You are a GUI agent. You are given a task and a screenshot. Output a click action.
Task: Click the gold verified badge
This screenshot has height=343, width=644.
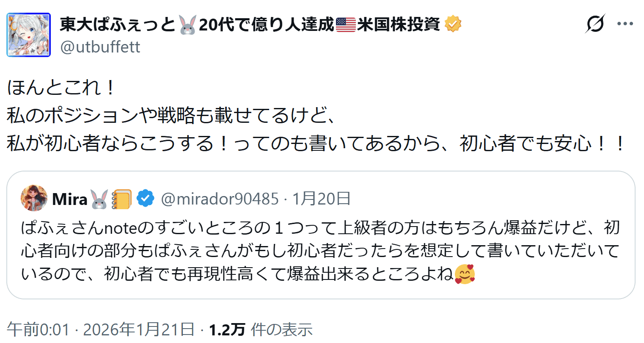click(x=453, y=24)
